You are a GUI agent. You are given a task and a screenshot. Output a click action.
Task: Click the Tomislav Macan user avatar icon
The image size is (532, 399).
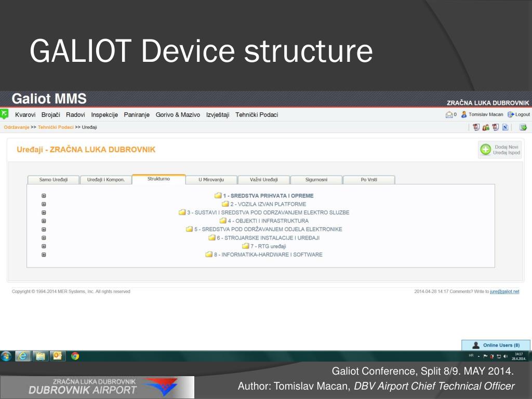pos(464,115)
